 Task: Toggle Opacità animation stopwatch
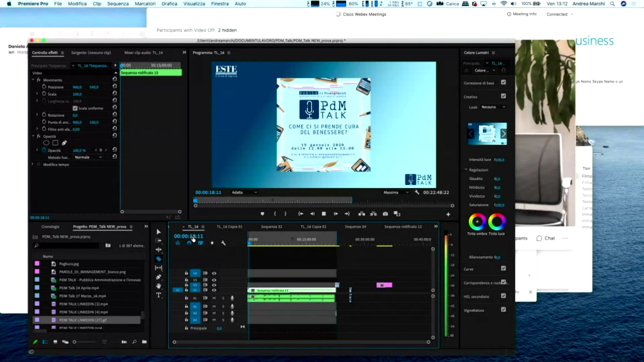coord(44,150)
